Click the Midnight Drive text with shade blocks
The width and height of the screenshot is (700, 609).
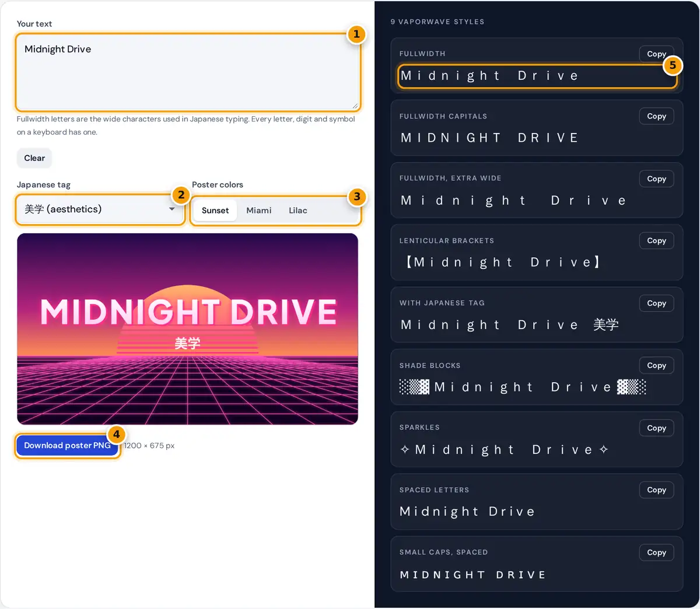[x=523, y=387]
